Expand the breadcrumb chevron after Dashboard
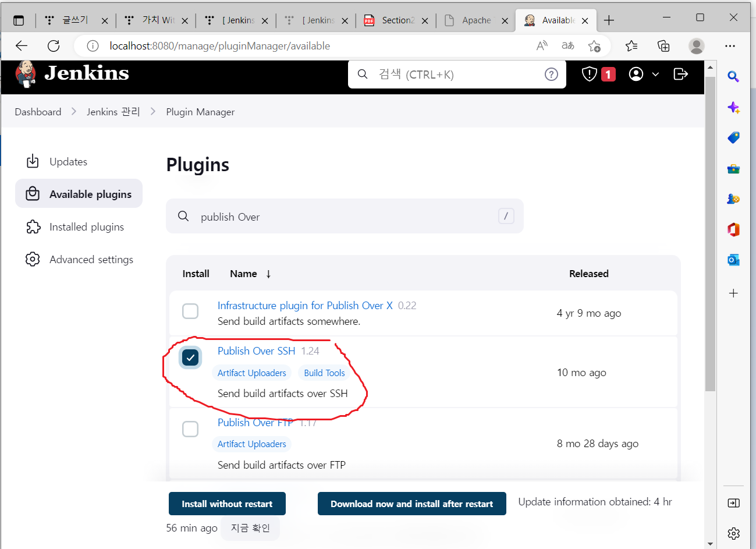This screenshot has width=756, height=549. pos(74,111)
